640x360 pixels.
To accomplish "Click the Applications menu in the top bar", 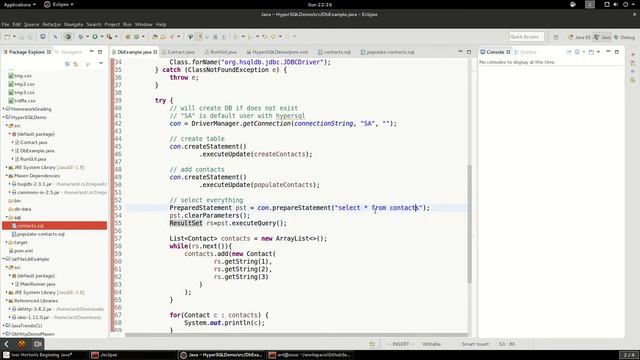I will (19, 4).
